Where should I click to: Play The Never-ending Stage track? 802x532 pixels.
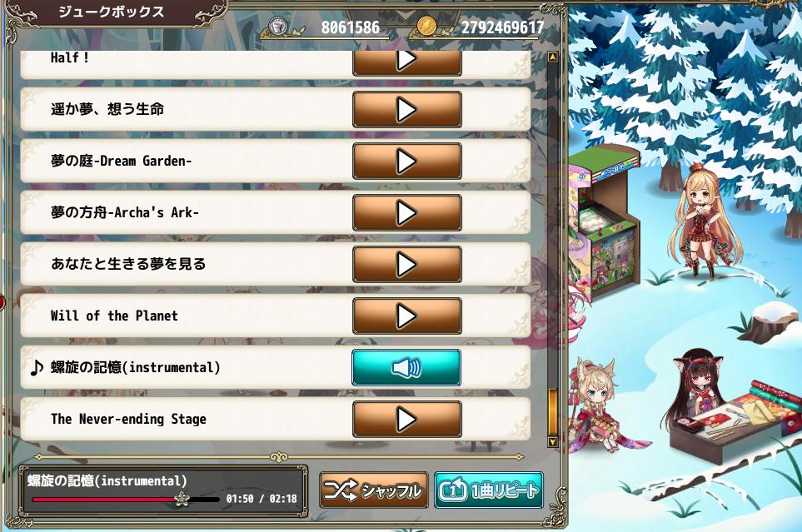click(x=406, y=420)
